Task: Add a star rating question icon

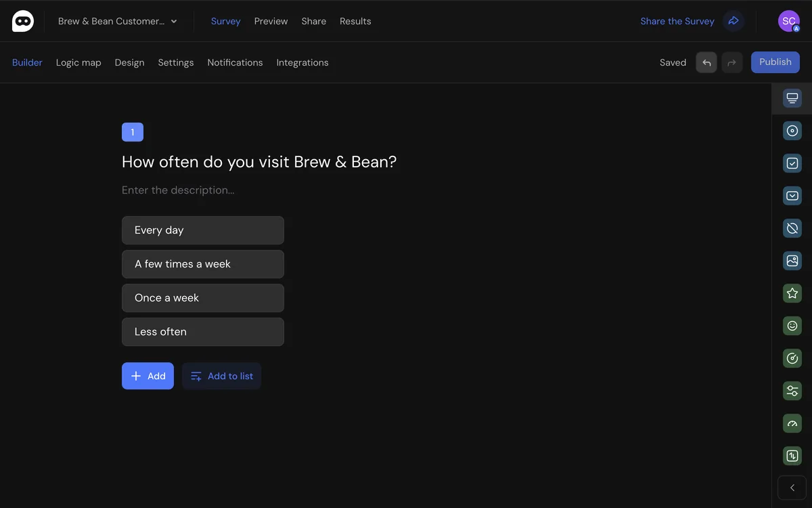Action: 792,293
